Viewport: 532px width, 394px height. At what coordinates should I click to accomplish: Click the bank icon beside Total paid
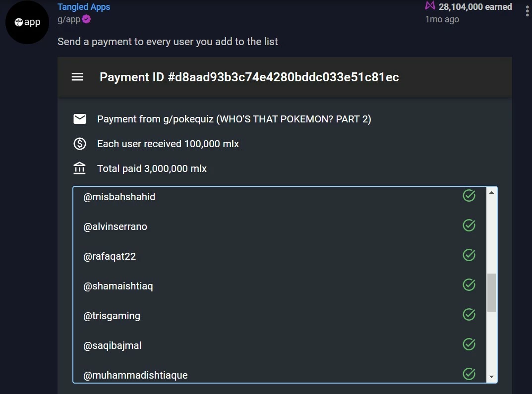(80, 168)
